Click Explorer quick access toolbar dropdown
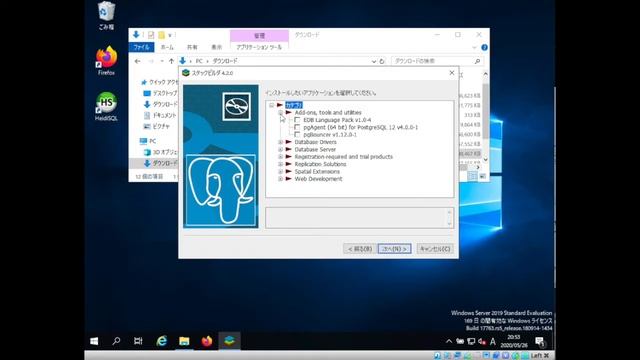Image resolution: width=640 pixels, height=360 pixels. tap(170, 35)
